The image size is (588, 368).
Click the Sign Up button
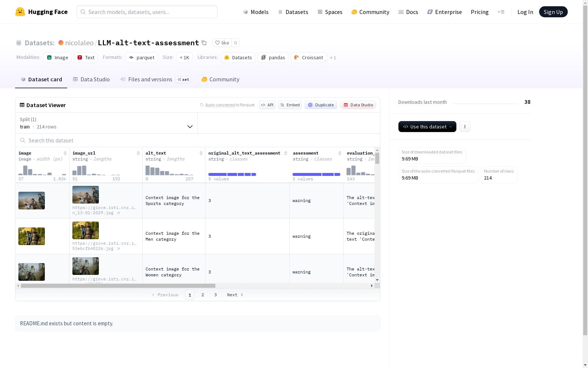553,12
